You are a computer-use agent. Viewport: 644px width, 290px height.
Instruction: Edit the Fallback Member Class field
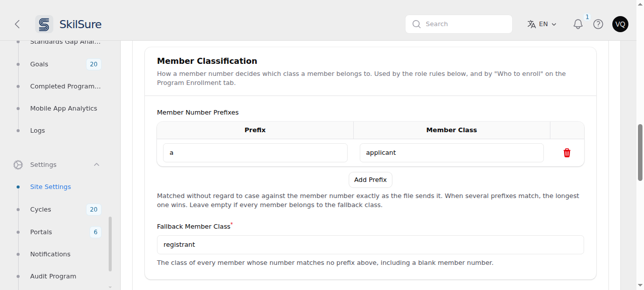pos(370,245)
